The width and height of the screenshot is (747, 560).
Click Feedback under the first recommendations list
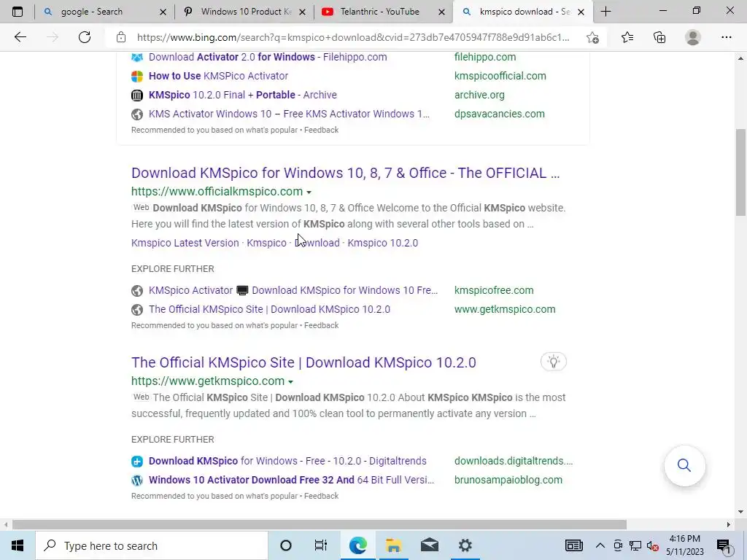[321, 130]
